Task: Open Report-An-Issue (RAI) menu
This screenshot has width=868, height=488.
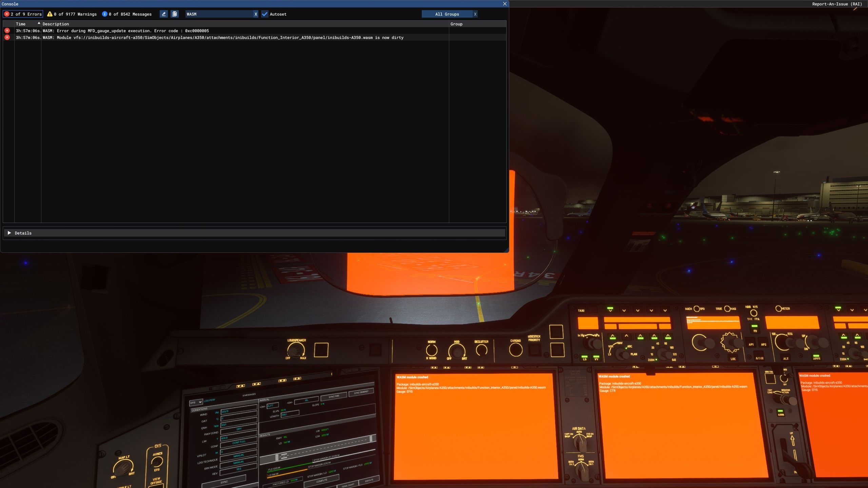Action: [x=836, y=4]
